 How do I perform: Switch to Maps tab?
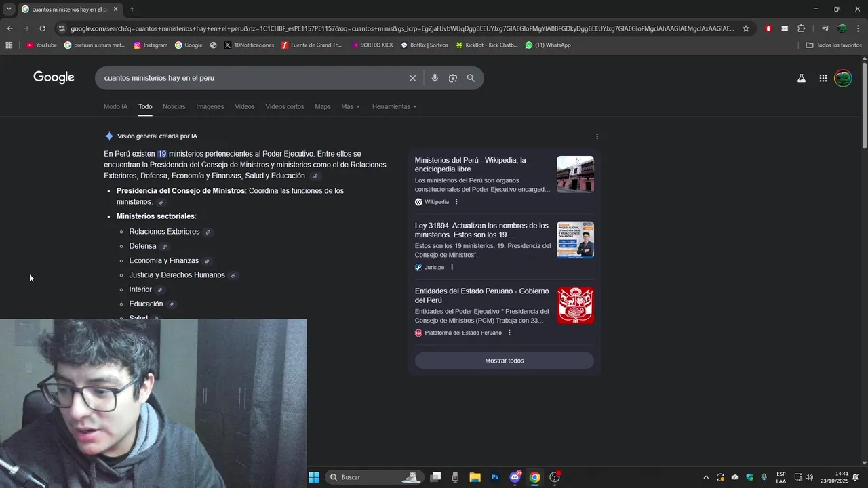tap(322, 106)
